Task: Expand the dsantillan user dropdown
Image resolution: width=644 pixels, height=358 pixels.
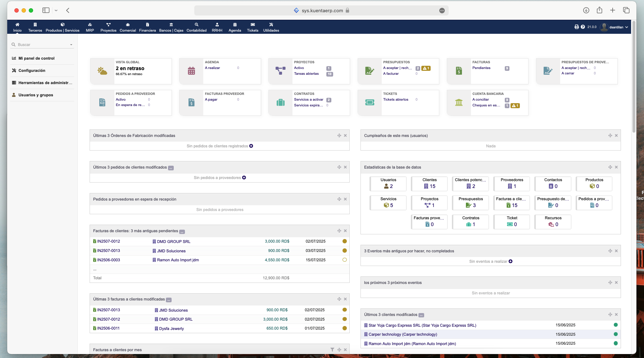Action: 626,27
